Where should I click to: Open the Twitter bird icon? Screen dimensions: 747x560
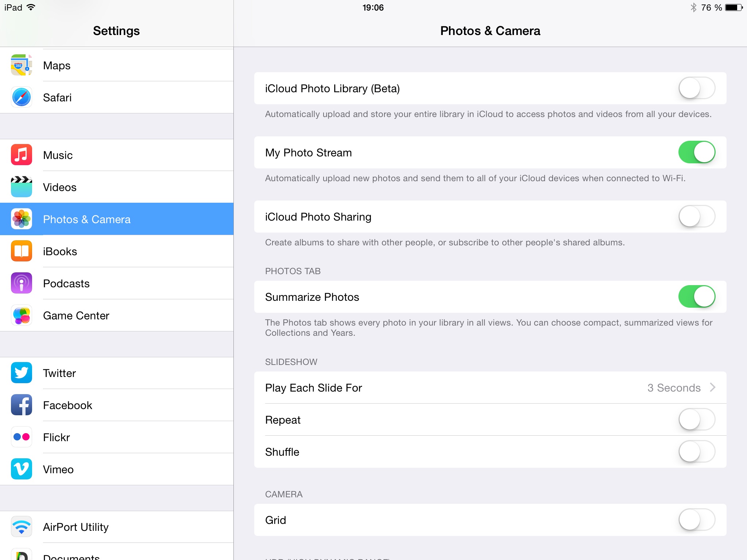22,373
